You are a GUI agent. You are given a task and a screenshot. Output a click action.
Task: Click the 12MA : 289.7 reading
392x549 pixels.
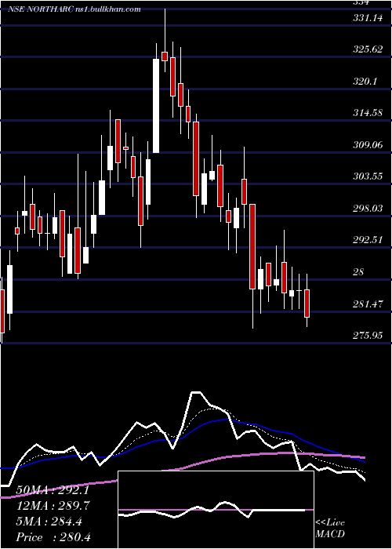53,506
